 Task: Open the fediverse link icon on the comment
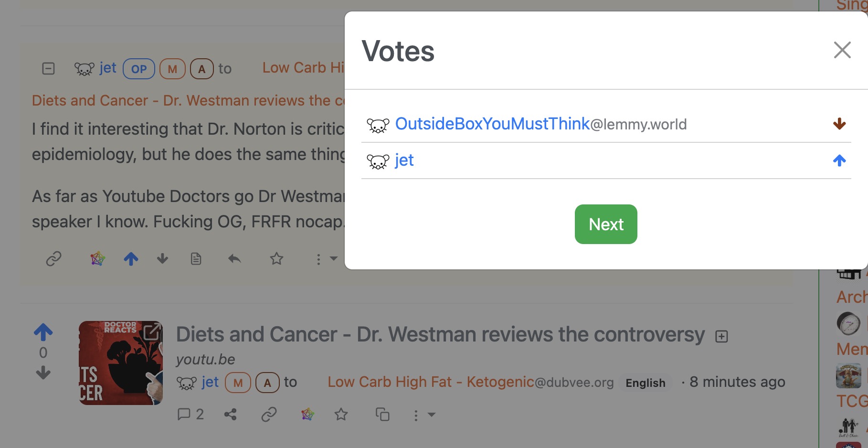(x=98, y=259)
